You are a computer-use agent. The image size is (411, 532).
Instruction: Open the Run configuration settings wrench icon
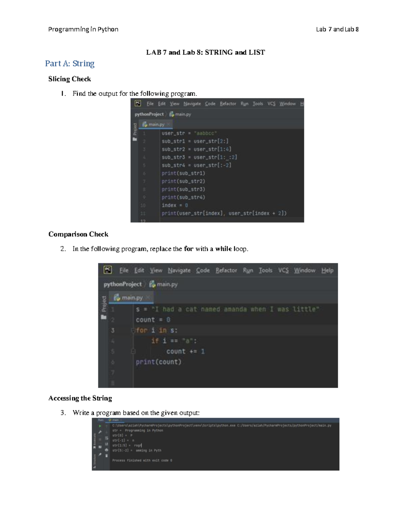point(100,432)
